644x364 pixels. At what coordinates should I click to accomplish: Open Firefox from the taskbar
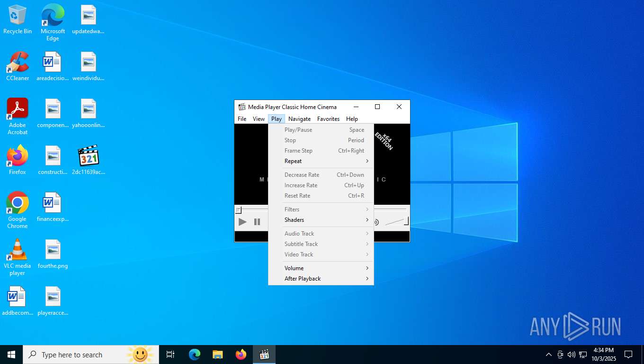241,355
